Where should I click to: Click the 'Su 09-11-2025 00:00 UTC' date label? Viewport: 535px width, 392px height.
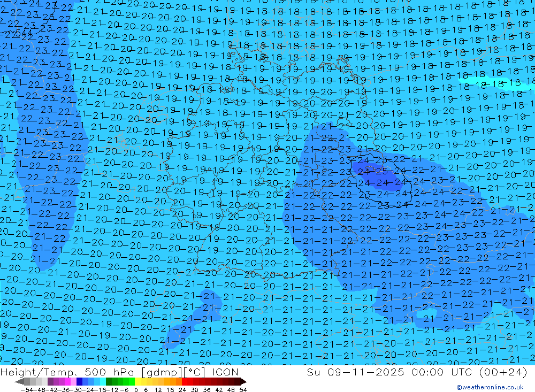[391, 372]
